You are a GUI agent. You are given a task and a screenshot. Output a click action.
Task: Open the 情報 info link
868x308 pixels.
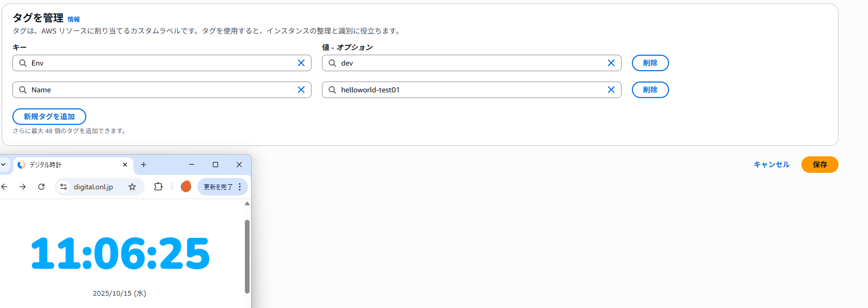pos(74,20)
